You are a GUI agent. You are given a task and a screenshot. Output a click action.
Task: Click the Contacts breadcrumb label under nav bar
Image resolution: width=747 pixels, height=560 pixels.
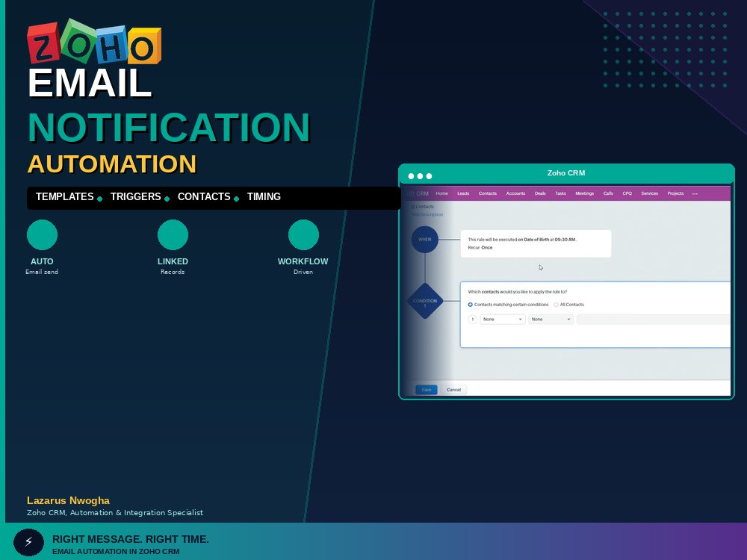(x=424, y=207)
